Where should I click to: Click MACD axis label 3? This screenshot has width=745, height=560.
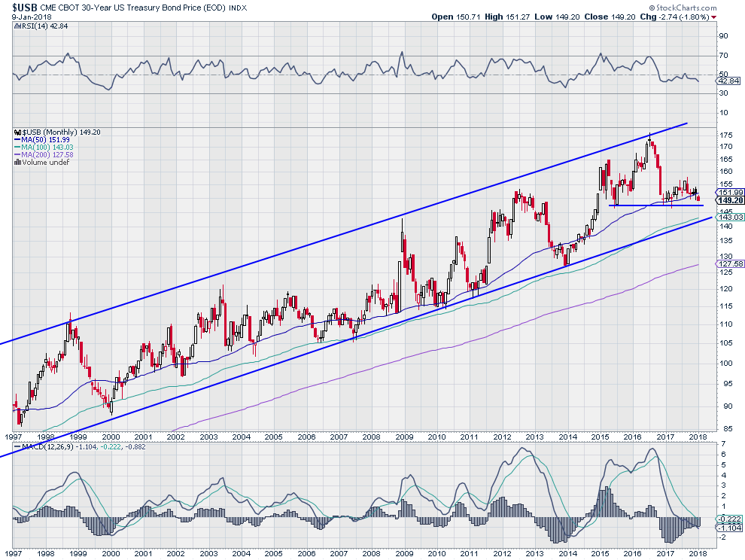tap(723, 485)
